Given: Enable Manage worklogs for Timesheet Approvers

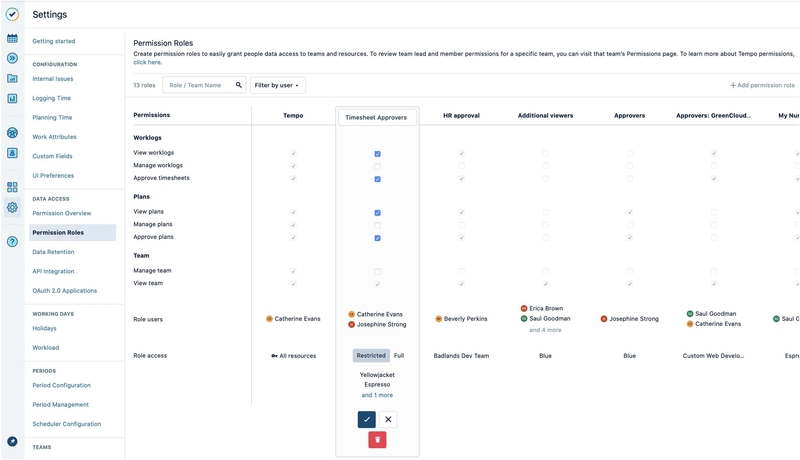Looking at the screenshot, I should tap(377, 166).
